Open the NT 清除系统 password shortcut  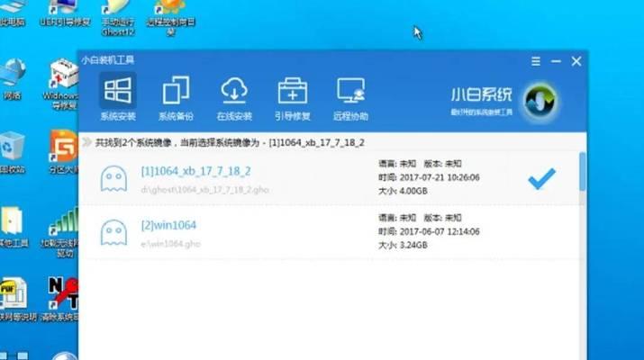click(61, 300)
